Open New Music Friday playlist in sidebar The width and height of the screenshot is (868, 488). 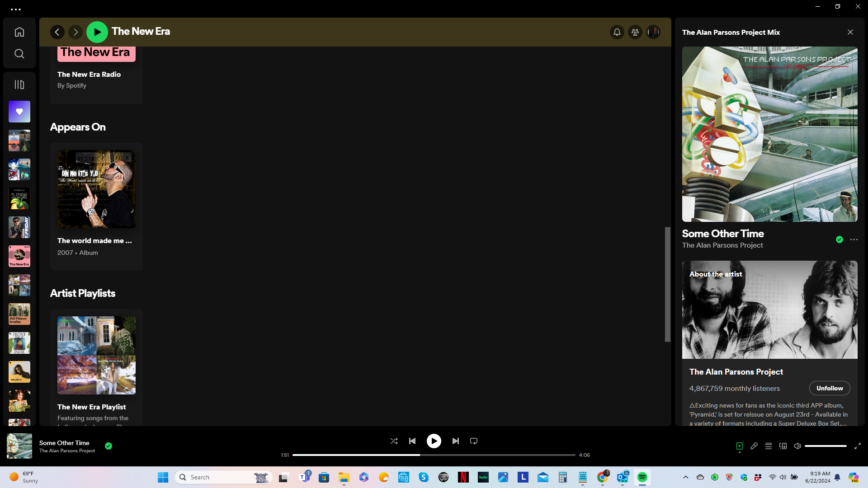(x=19, y=227)
